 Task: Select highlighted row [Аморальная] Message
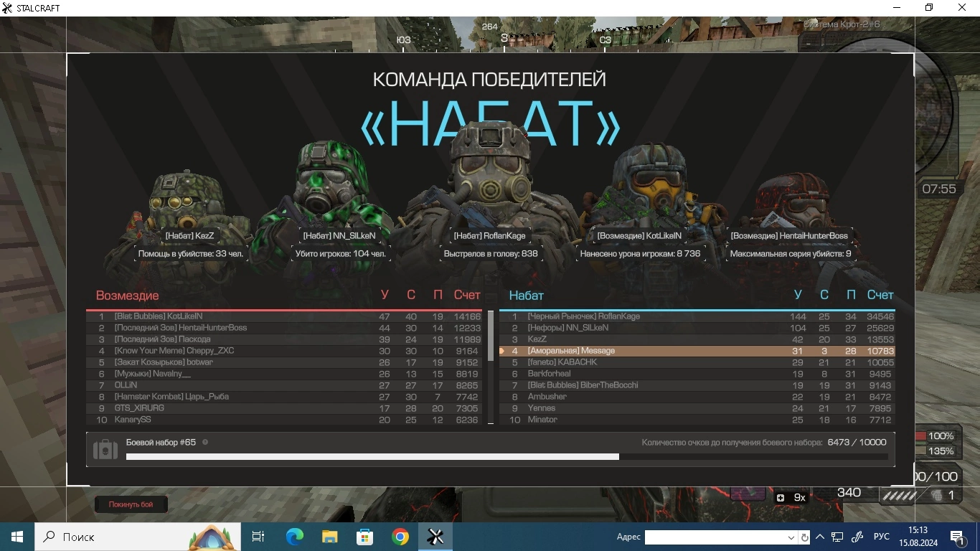[697, 351]
